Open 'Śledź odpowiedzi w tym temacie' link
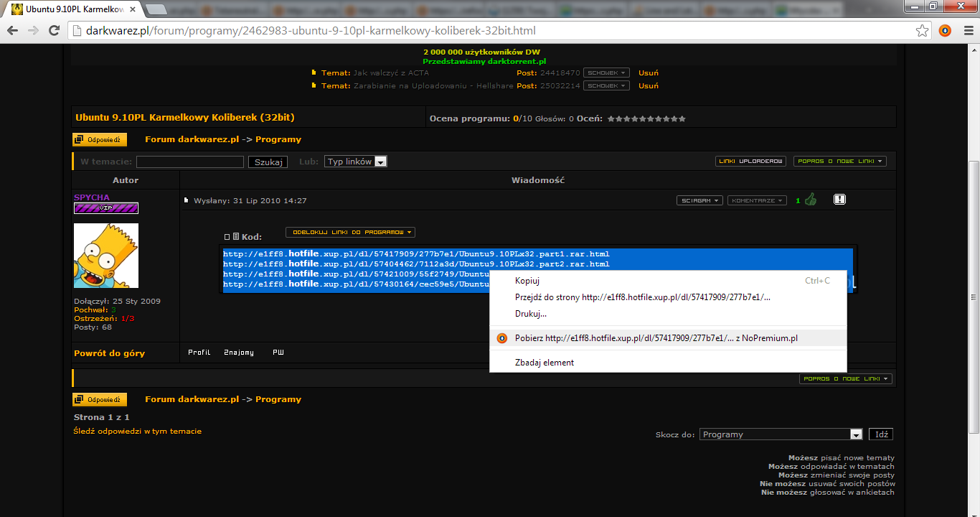Viewport: 980px width, 517px height. tap(138, 432)
